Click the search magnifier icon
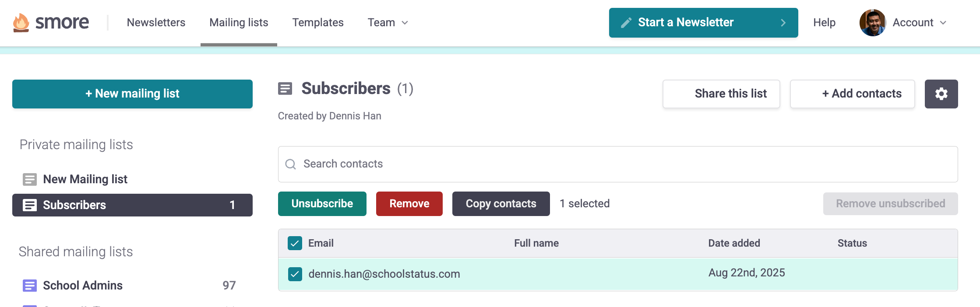The image size is (980, 307). [x=290, y=164]
